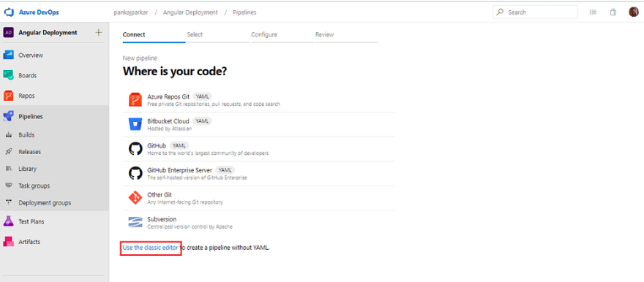Open the Builds icon under Pipelines
644x282 pixels.
point(9,135)
